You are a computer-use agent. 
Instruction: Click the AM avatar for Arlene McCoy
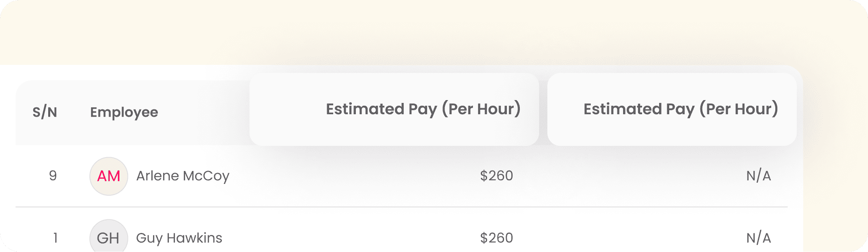coord(108,176)
